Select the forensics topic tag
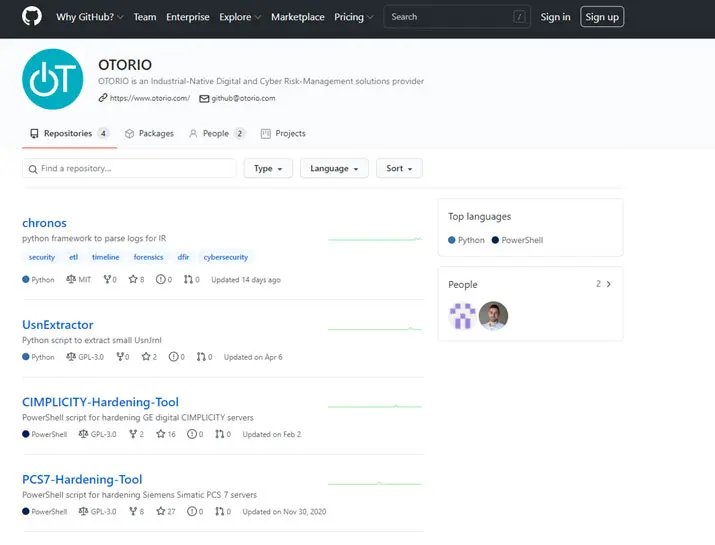715x545 pixels. click(148, 257)
